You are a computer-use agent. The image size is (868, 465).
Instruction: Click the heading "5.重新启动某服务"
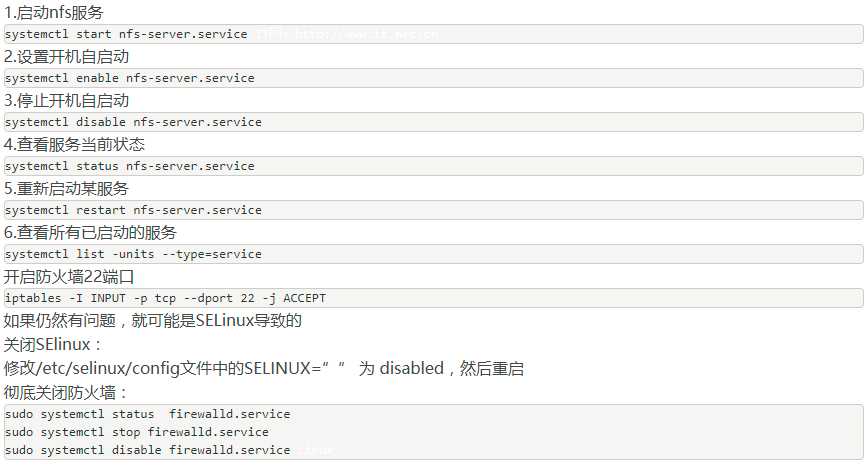tap(66, 189)
